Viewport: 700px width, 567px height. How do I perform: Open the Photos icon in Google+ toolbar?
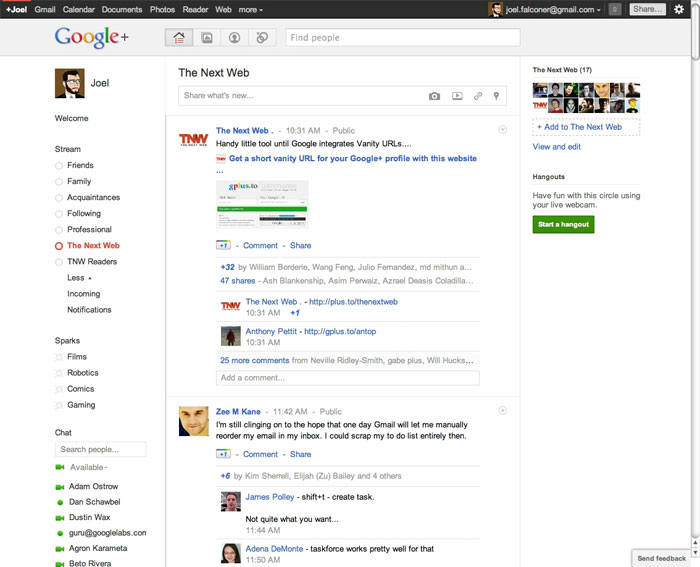(x=207, y=38)
